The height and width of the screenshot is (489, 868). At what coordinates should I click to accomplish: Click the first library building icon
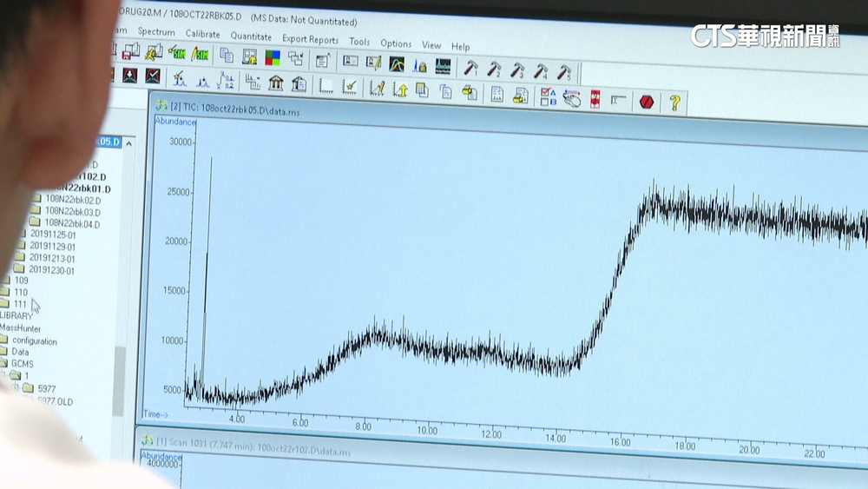[x=276, y=83]
